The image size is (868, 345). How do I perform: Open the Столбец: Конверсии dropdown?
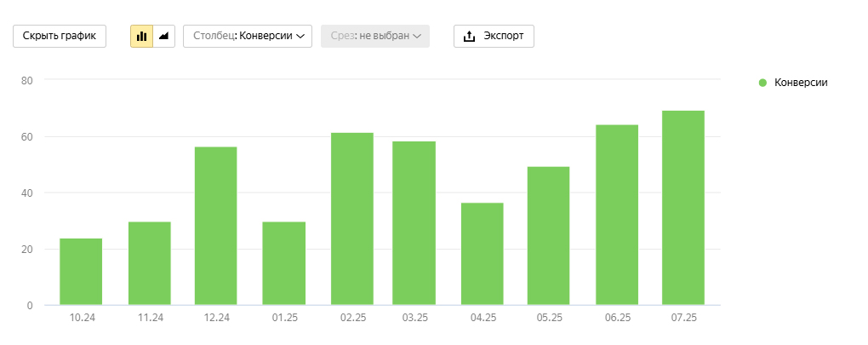click(x=248, y=37)
